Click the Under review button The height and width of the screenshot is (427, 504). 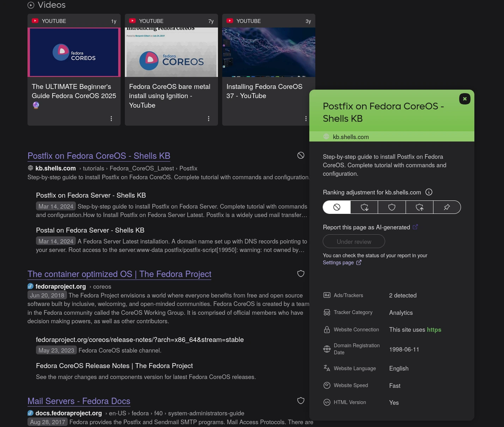tap(354, 242)
